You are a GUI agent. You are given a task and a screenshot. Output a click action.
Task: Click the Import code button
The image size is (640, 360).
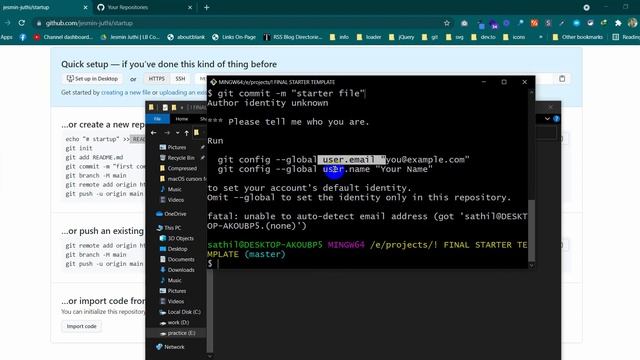pos(82,327)
